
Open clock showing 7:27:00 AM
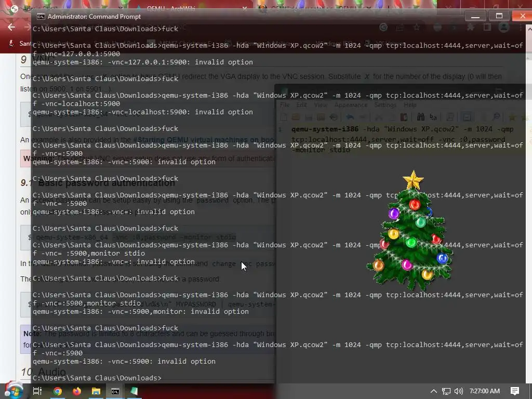484,391
